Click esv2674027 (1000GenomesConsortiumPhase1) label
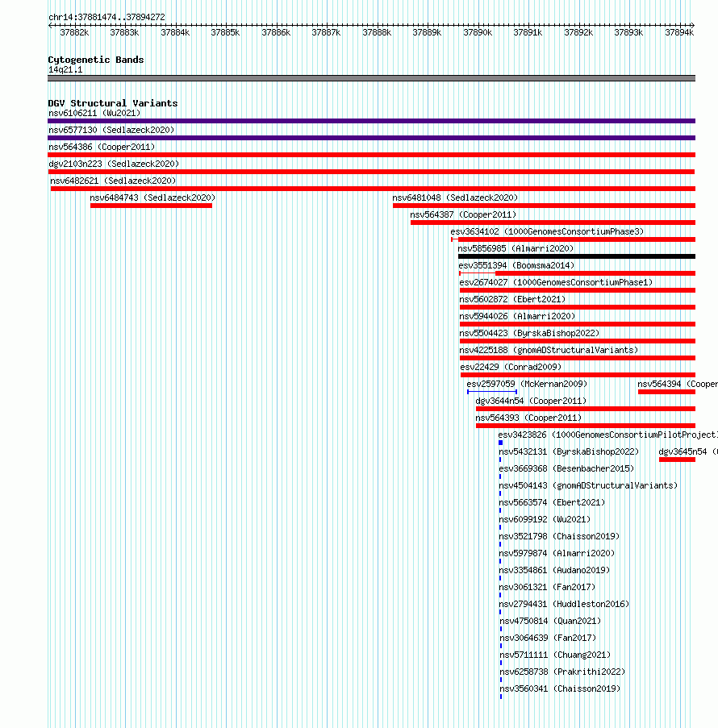Screen dimensions: 718x728 tap(557, 282)
